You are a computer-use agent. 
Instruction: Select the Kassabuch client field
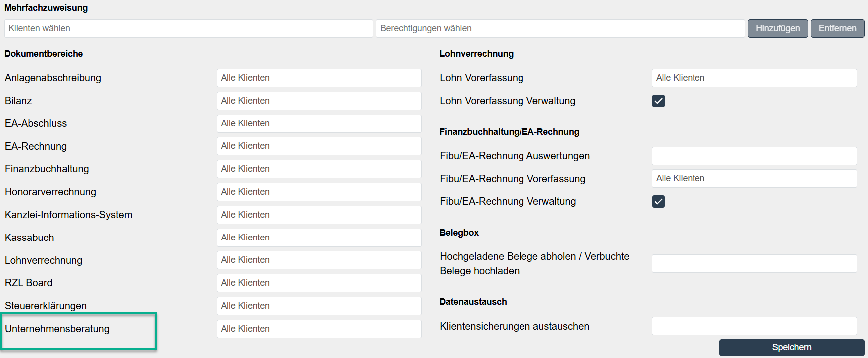(x=319, y=238)
